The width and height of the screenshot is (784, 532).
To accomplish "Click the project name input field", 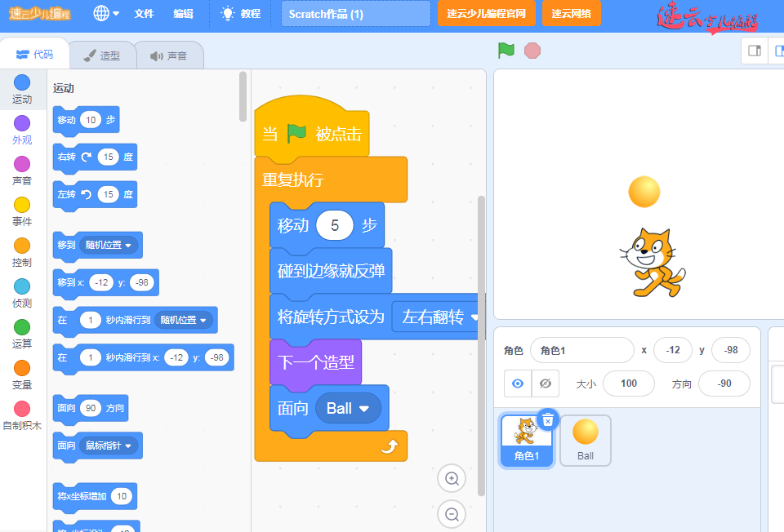I will coord(355,14).
